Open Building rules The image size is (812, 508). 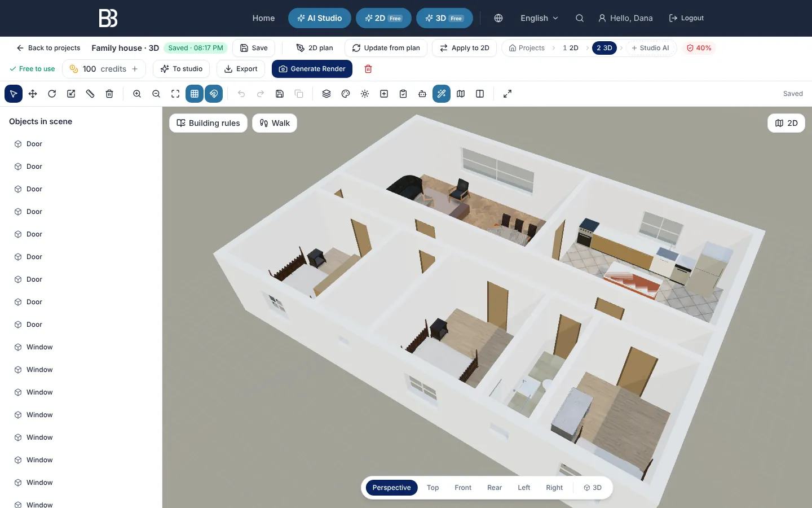point(208,123)
